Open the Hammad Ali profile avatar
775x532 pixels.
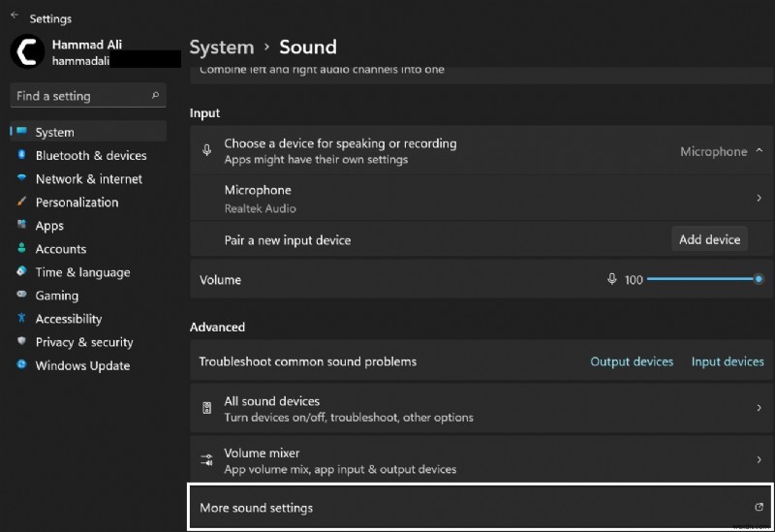point(28,51)
